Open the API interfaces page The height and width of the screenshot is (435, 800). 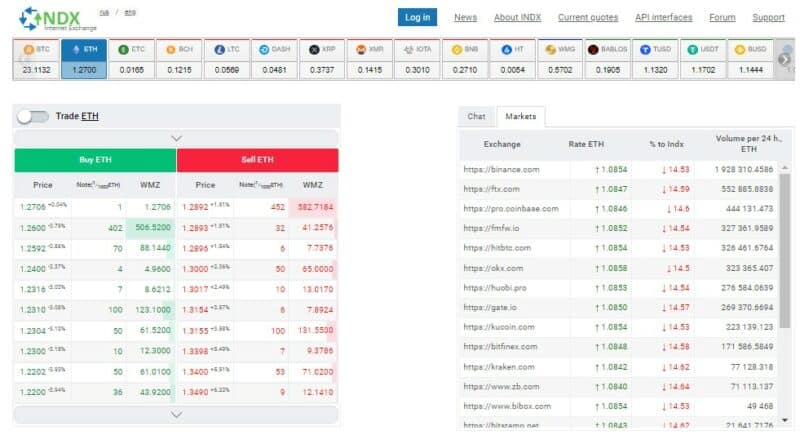pos(663,17)
